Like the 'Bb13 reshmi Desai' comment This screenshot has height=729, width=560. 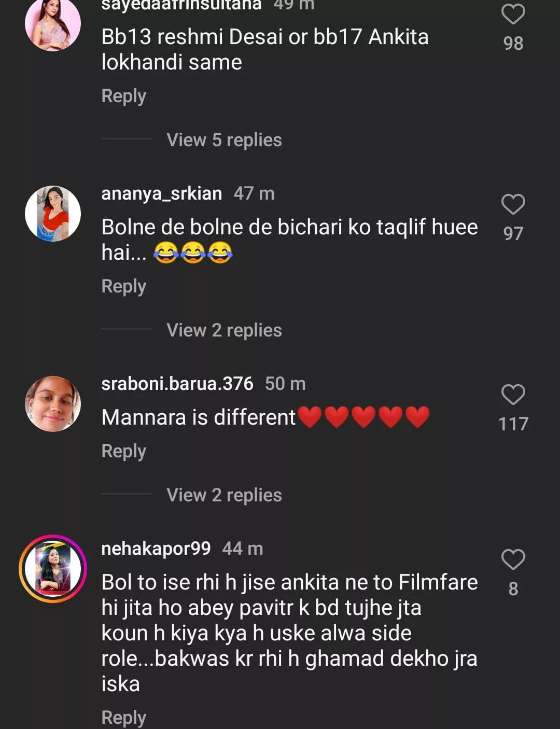pyautogui.click(x=513, y=14)
